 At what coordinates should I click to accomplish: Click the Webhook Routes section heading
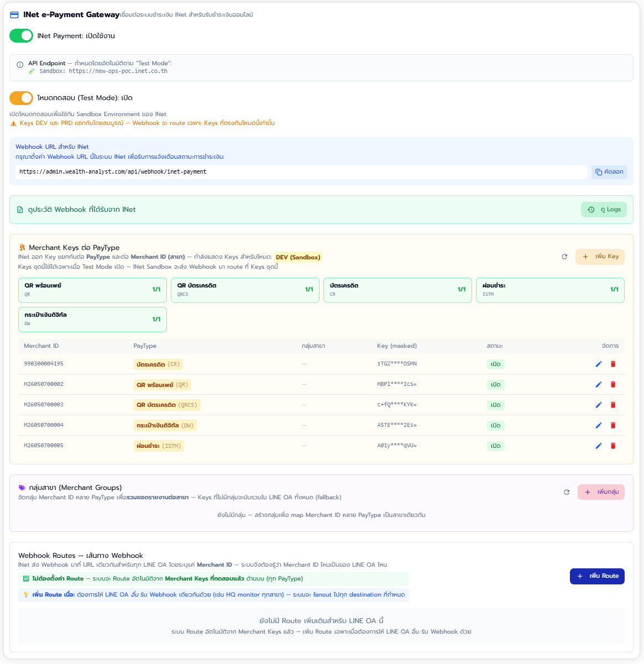point(81,556)
